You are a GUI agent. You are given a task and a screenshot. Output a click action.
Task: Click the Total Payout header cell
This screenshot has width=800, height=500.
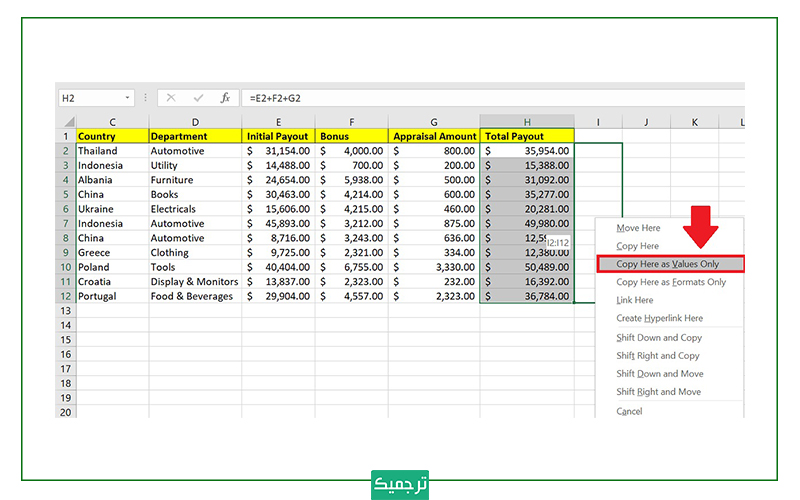[x=527, y=136]
